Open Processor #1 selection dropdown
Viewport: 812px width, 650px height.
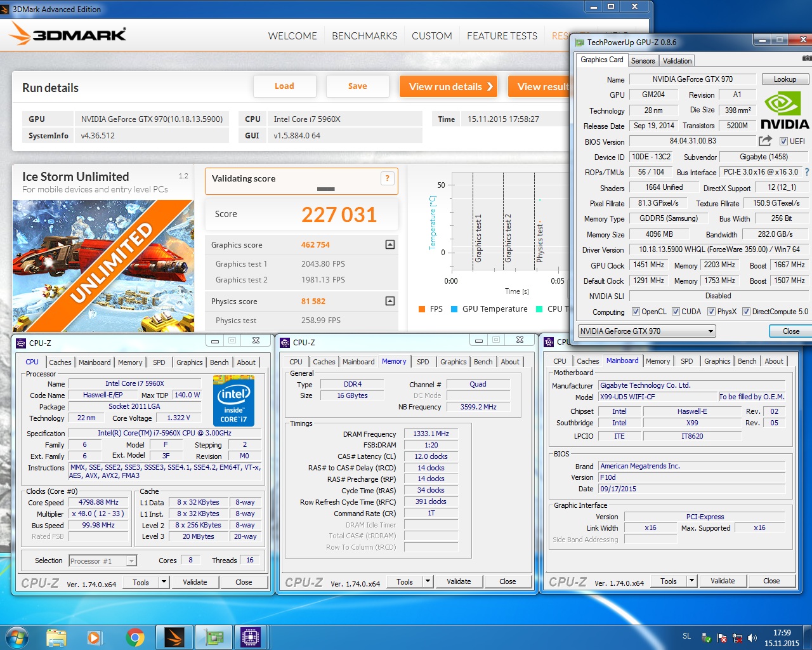pos(103,560)
